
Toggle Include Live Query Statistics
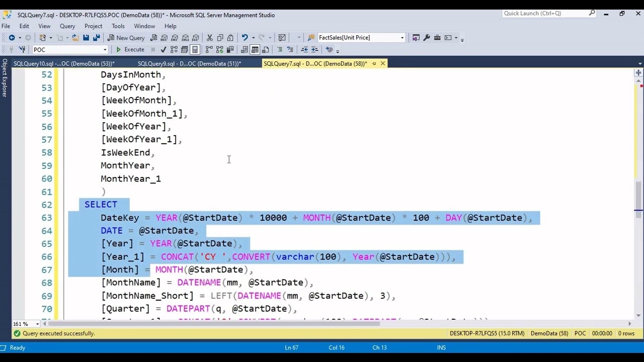[x=219, y=49]
